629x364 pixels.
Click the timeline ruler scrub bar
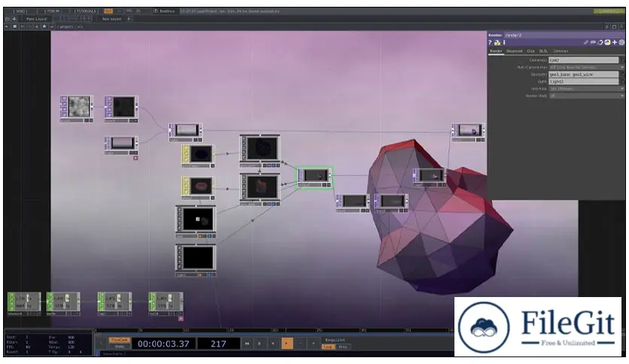275,331
